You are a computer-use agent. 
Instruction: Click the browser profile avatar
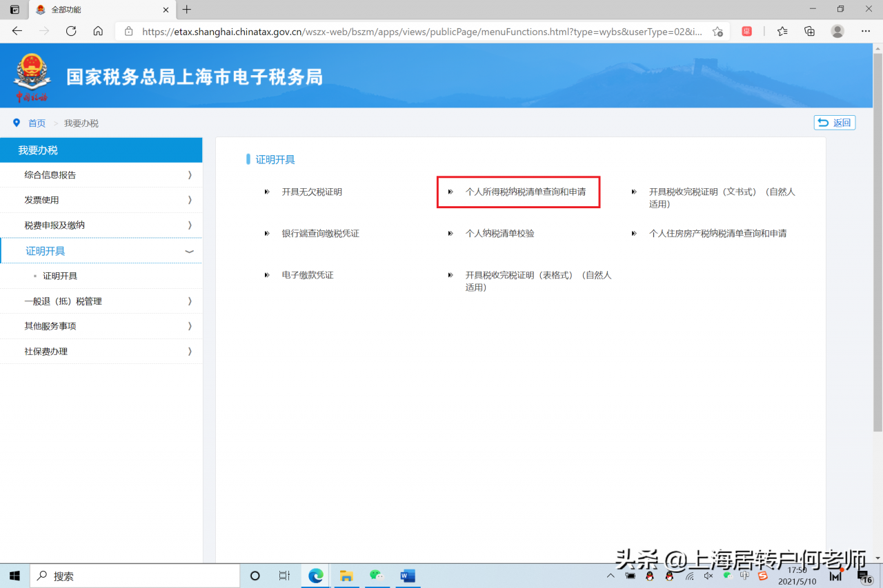(837, 31)
